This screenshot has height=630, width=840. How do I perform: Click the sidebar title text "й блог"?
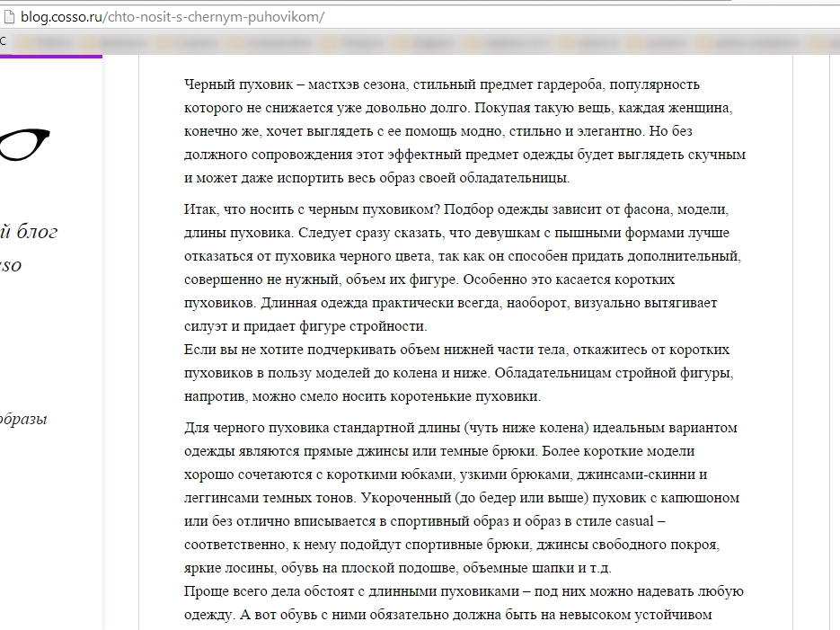pyautogui.click(x=29, y=232)
